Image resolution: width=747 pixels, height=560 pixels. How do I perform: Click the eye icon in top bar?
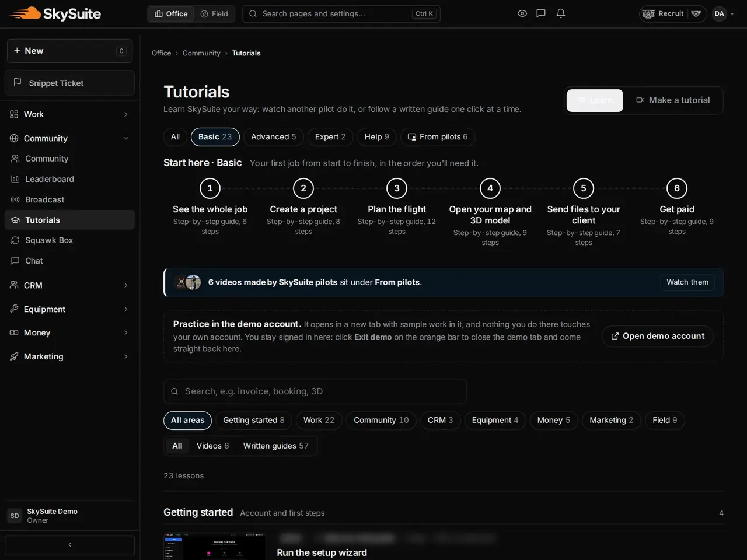[x=522, y=13]
